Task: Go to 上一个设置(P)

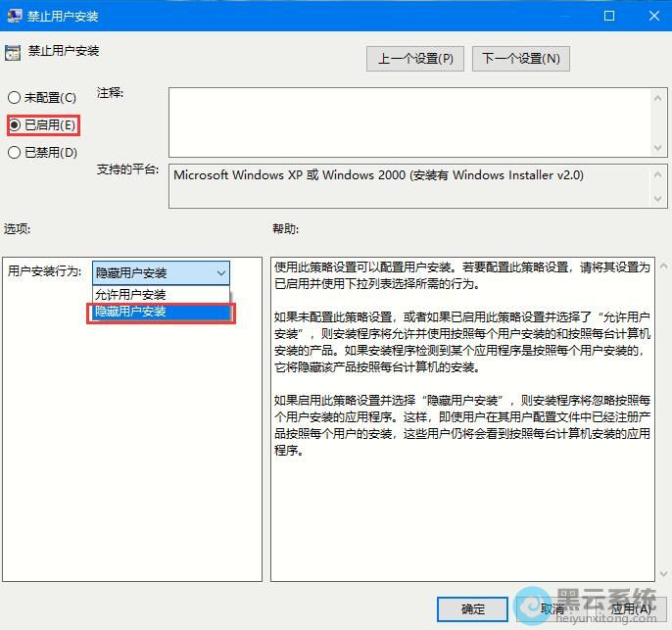Action: [415, 59]
